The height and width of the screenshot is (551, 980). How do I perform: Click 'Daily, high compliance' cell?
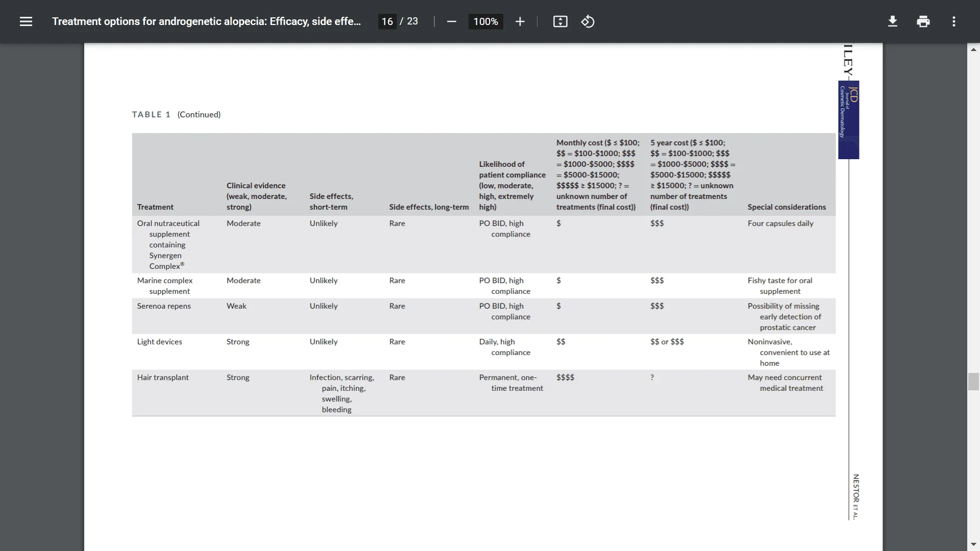pos(505,347)
